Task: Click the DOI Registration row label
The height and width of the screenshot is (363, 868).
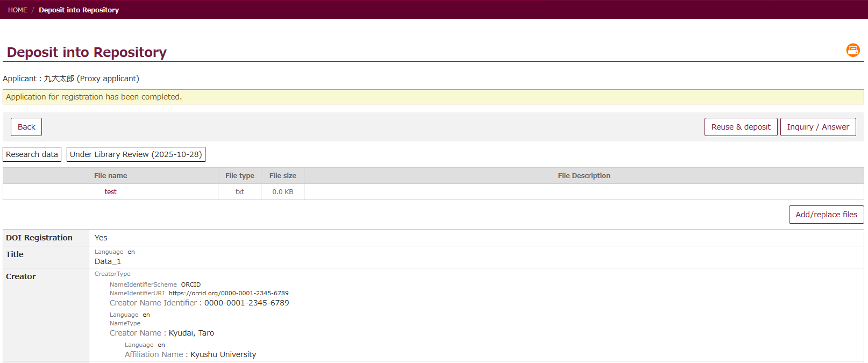Action: tap(39, 238)
